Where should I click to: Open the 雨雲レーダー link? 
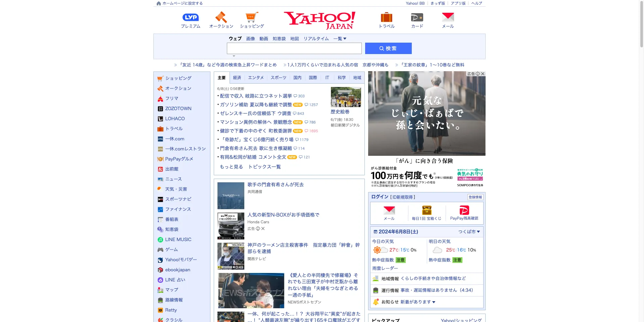point(385,268)
